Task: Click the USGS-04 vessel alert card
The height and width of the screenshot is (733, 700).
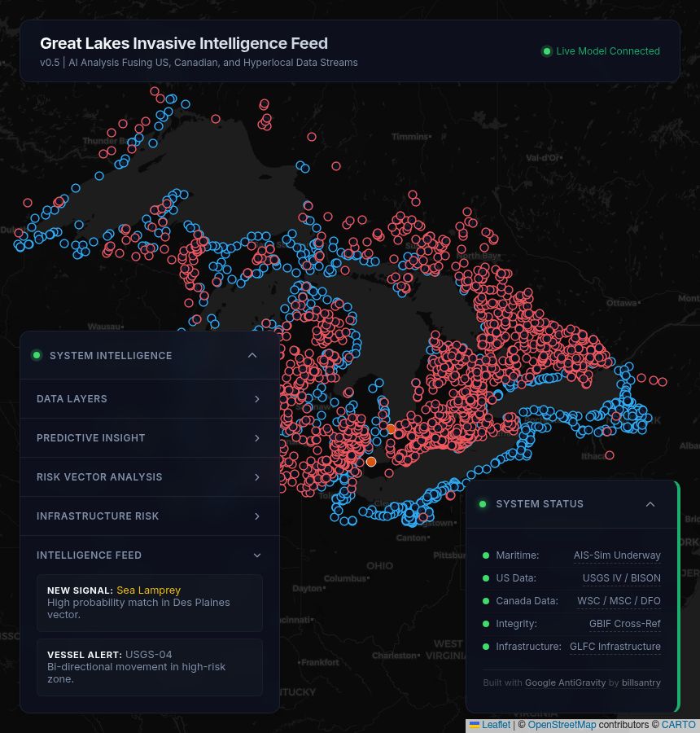Action: (150, 667)
